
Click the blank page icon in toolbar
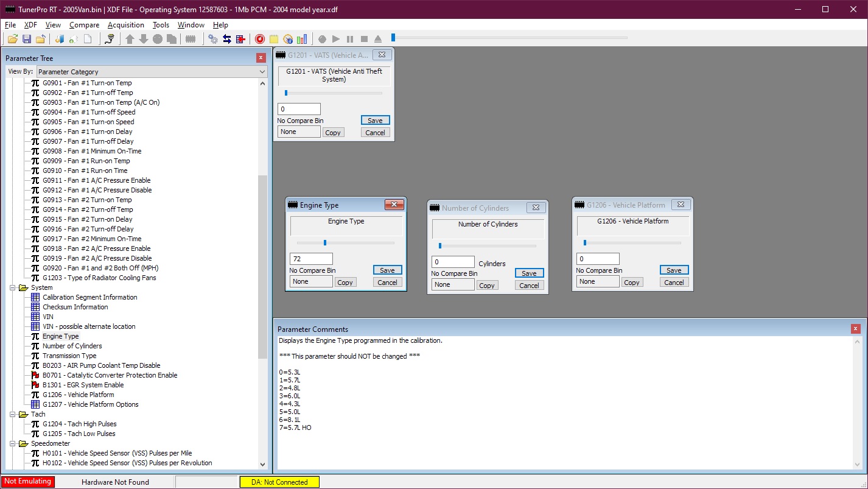88,39
